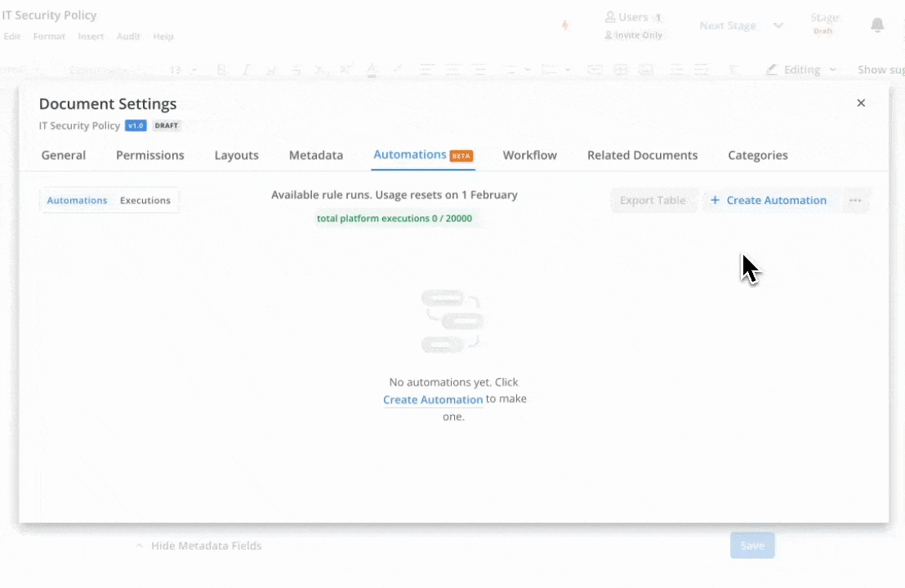The width and height of the screenshot is (905, 588).
Task: Expand the Next Stage dropdown chevron
Action: tap(778, 25)
